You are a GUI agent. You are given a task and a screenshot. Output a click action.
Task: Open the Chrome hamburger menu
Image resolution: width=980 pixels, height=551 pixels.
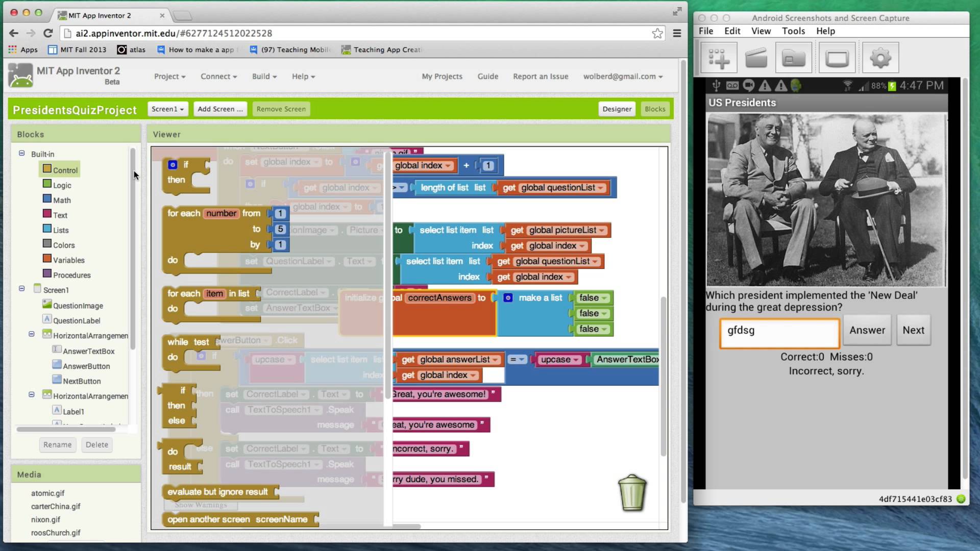click(677, 33)
